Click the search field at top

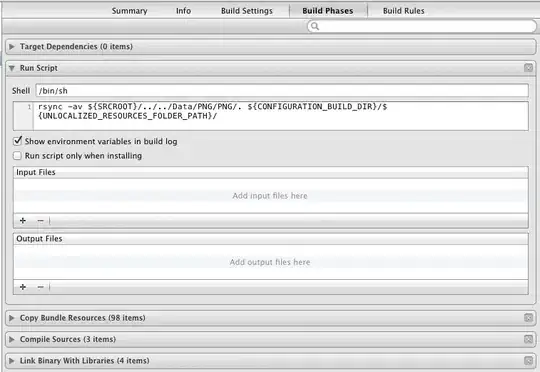(422, 26)
